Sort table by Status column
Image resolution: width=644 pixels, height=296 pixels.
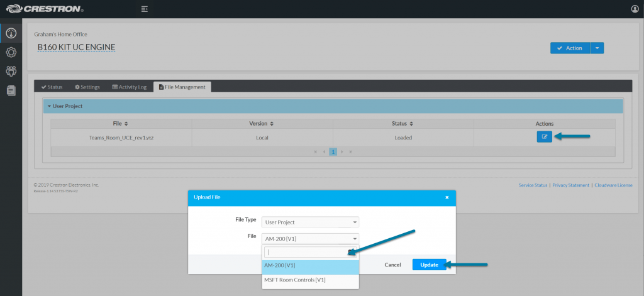coord(403,124)
